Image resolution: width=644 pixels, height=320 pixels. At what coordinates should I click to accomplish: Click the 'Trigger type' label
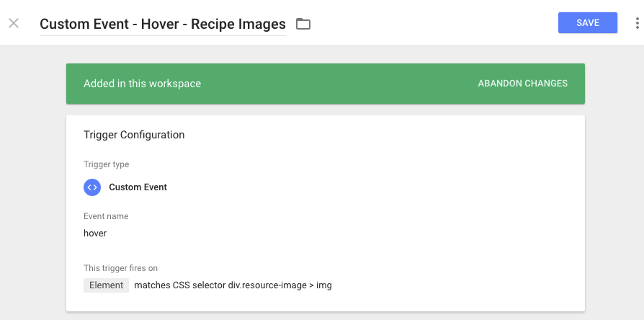point(106,164)
